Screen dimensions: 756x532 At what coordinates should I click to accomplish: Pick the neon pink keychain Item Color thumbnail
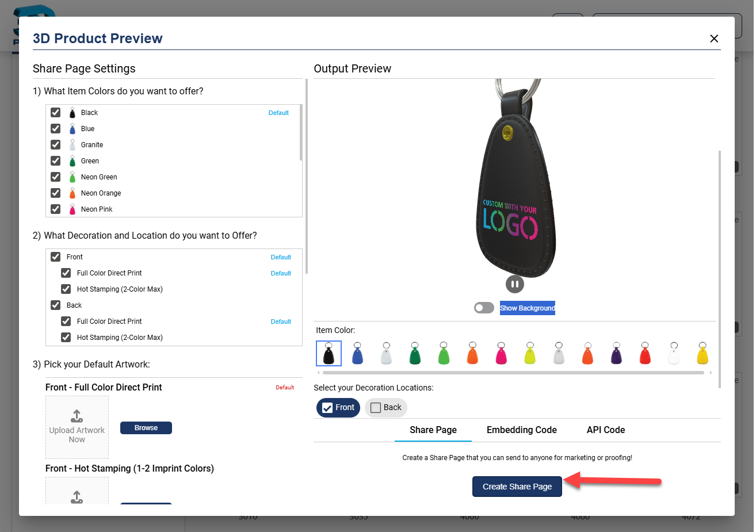(x=501, y=353)
